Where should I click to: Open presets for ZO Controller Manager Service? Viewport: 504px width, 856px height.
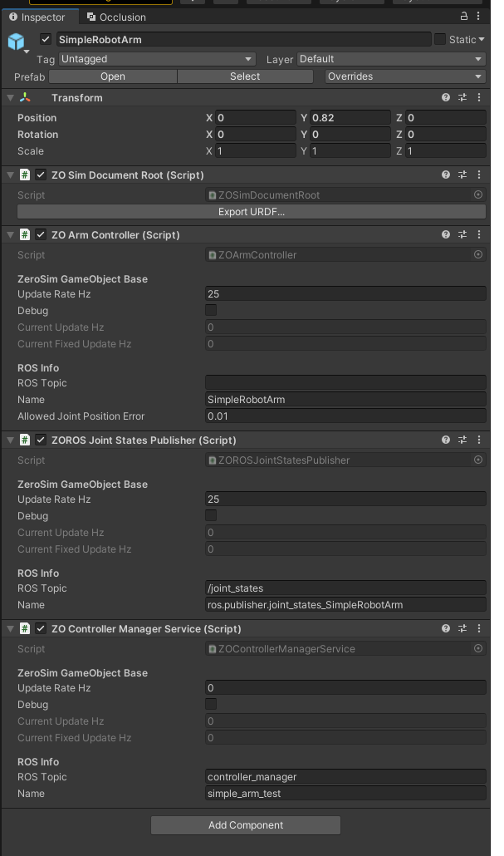462,629
